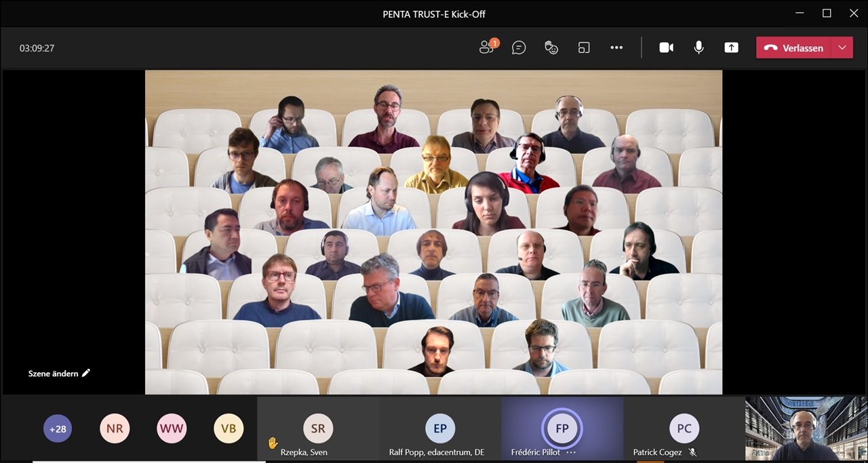Open the meeting chat icon
Screen dimensions: 868x463
(519, 47)
